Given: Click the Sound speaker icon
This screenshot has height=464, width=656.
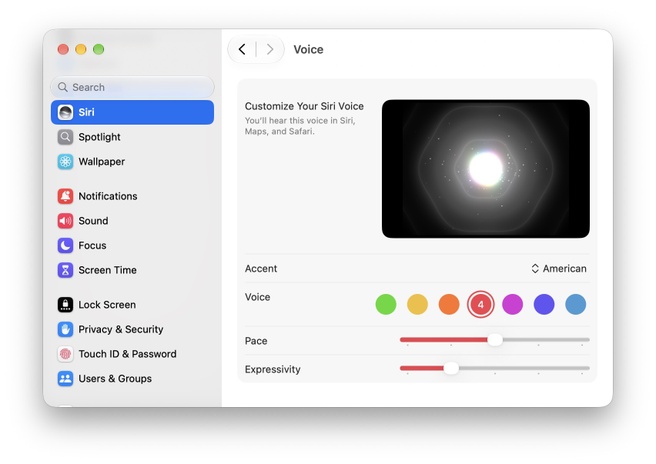Looking at the screenshot, I should pos(65,221).
